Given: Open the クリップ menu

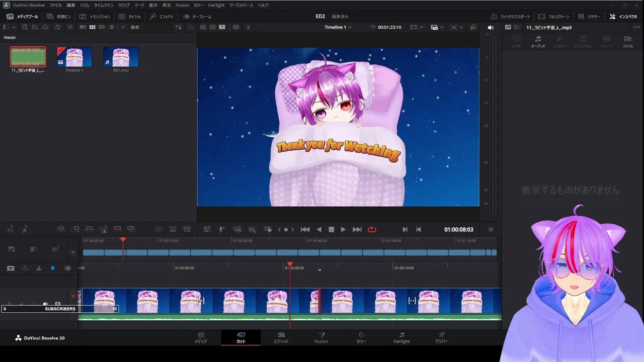Looking at the screenshot, I should [x=124, y=5].
